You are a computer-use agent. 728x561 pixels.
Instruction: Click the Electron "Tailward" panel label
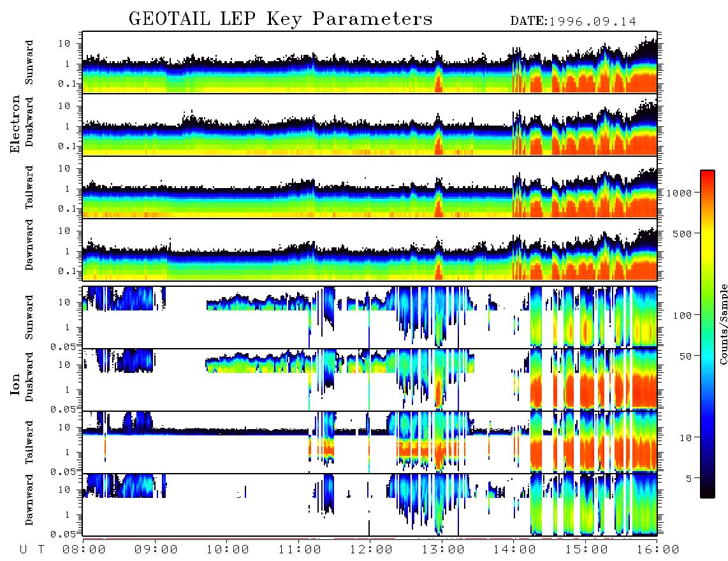pyautogui.click(x=29, y=187)
